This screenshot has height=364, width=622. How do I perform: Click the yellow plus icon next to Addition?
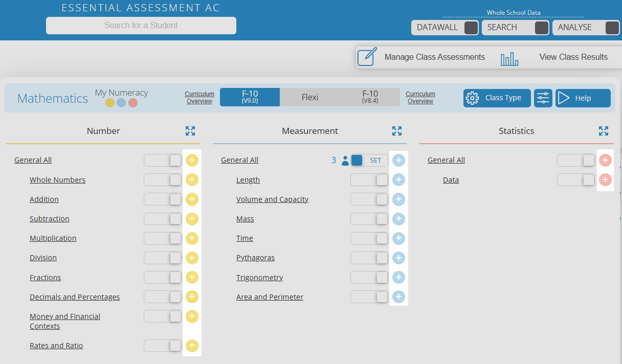[192, 199]
